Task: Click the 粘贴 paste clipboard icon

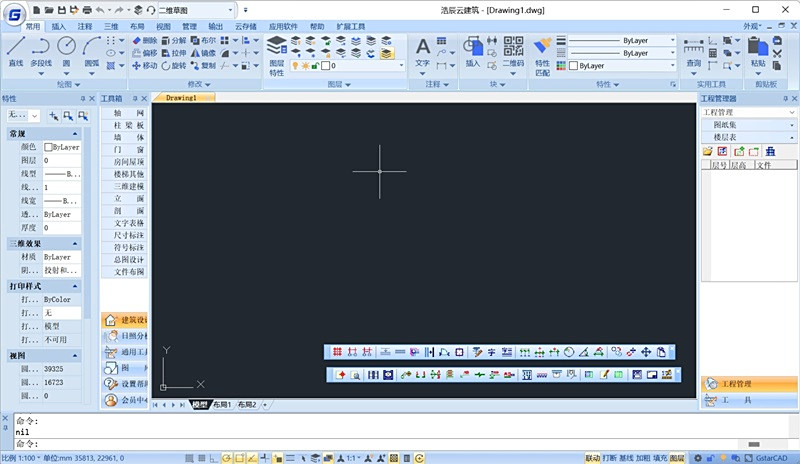Action: (x=758, y=52)
